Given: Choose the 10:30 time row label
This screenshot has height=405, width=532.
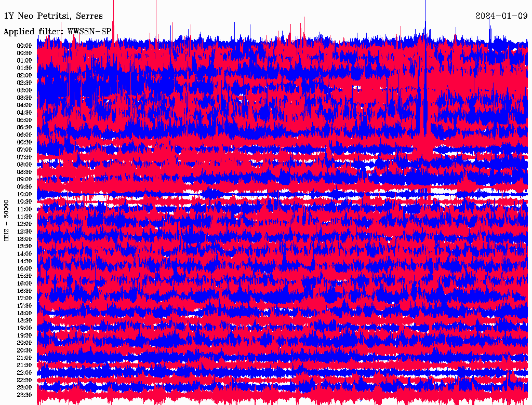Looking at the screenshot, I should (x=24, y=202).
